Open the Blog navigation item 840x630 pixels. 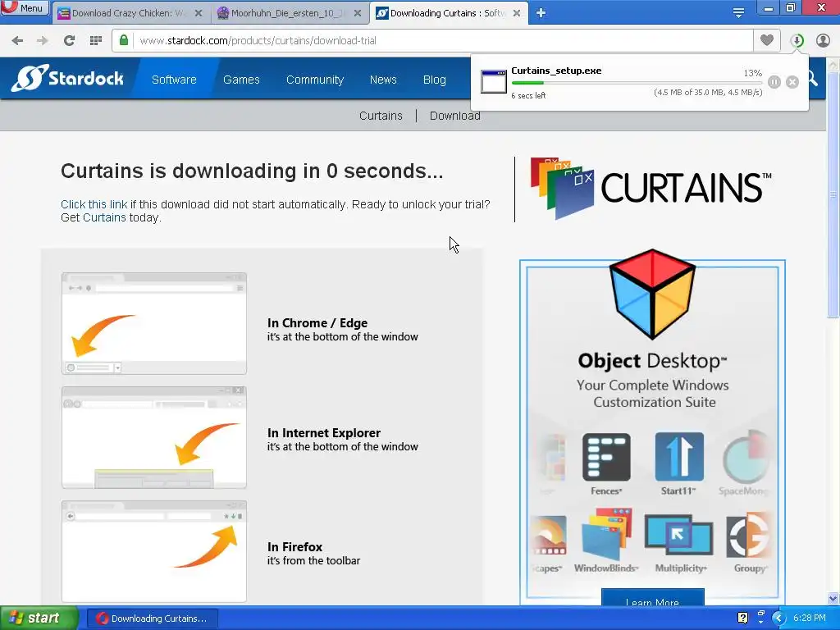tap(435, 80)
